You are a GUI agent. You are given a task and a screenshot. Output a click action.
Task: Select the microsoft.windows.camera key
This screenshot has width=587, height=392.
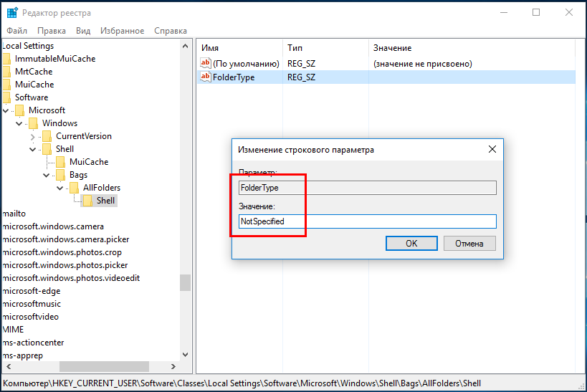(x=53, y=226)
